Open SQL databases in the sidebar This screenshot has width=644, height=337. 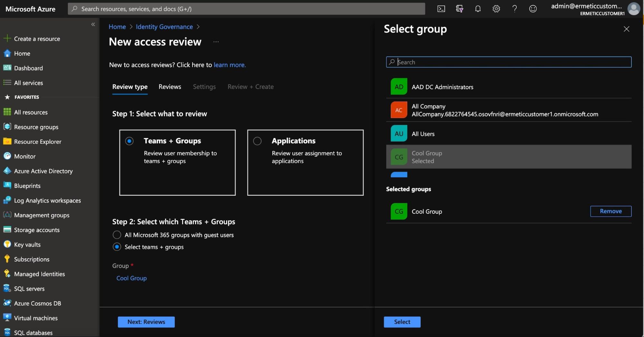pos(33,332)
